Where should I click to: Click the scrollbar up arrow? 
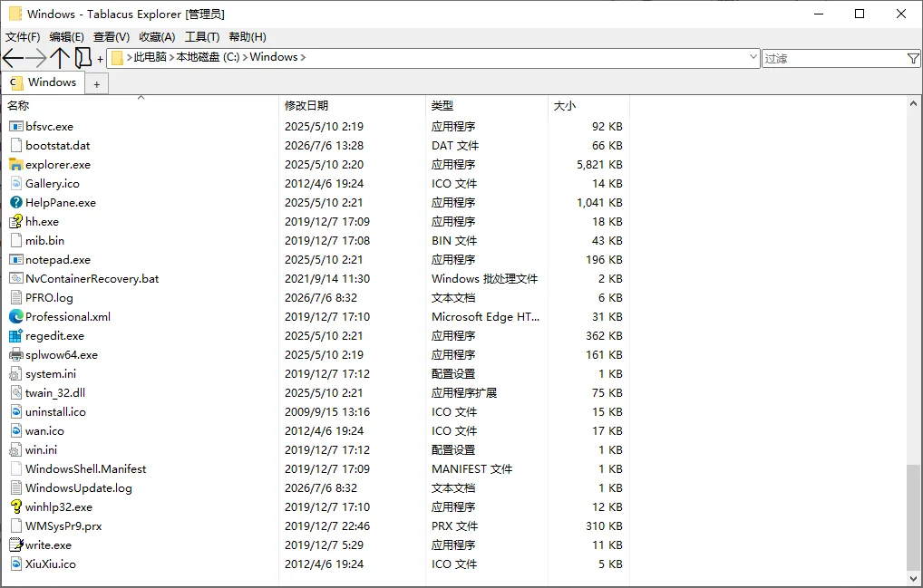coord(913,103)
